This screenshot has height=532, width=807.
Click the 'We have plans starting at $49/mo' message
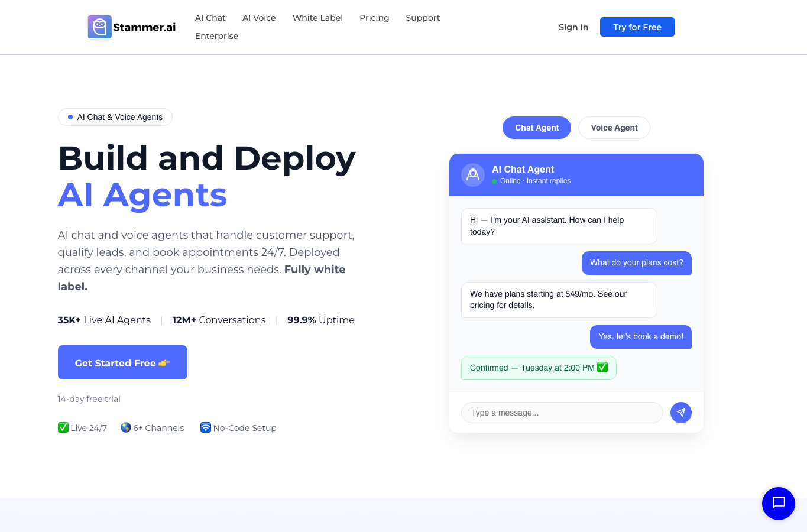pyautogui.click(x=559, y=300)
